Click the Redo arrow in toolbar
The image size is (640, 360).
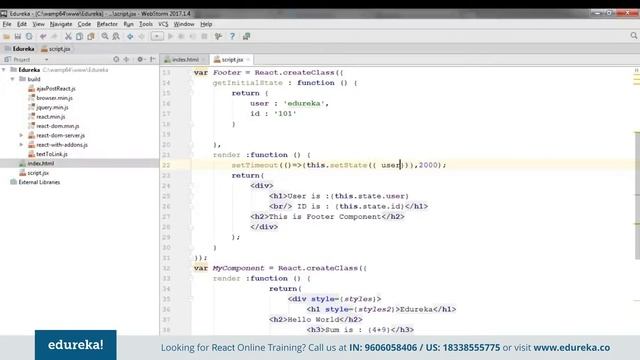54,37
